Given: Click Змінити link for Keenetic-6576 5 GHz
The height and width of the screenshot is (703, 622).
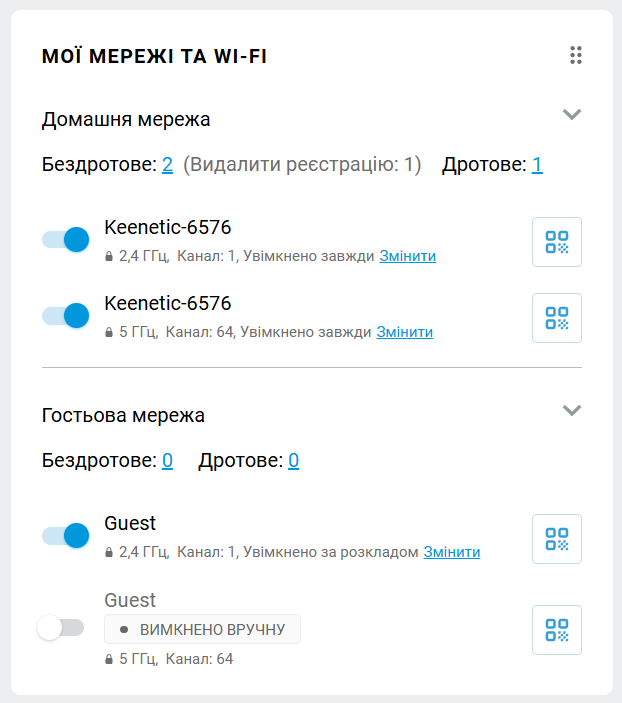Looking at the screenshot, I should [404, 332].
